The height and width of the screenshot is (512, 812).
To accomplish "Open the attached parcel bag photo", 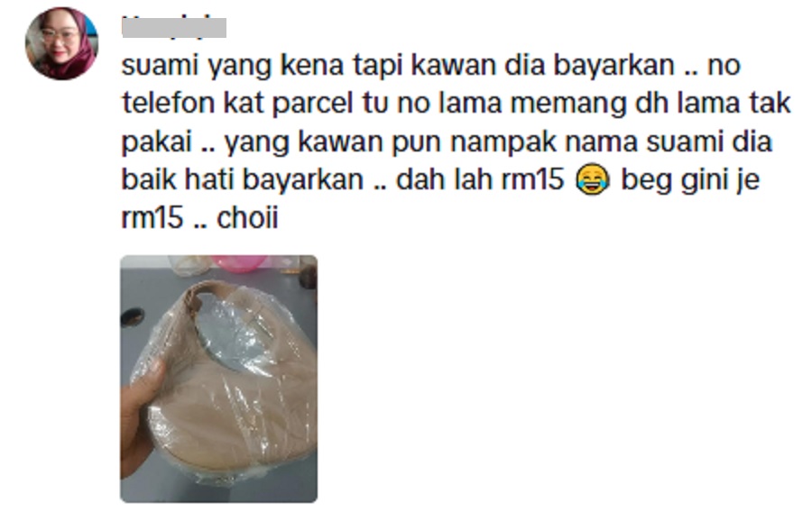I will pos(218,379).
